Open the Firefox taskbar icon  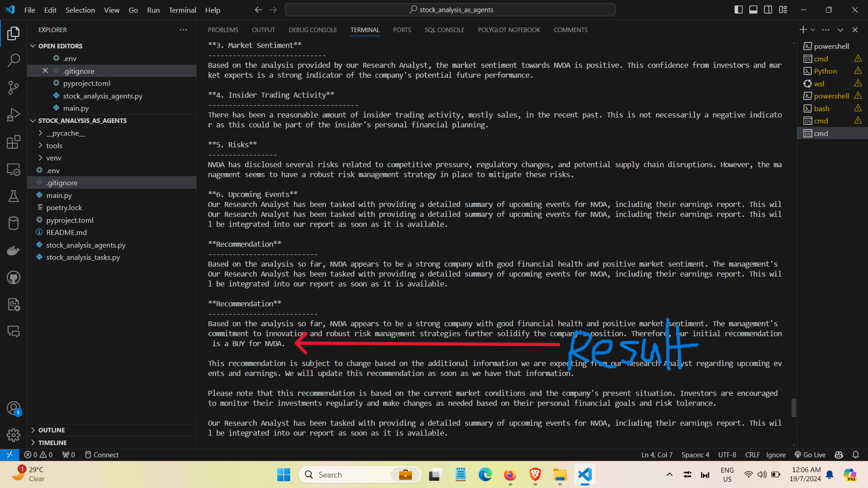(510, 475)
